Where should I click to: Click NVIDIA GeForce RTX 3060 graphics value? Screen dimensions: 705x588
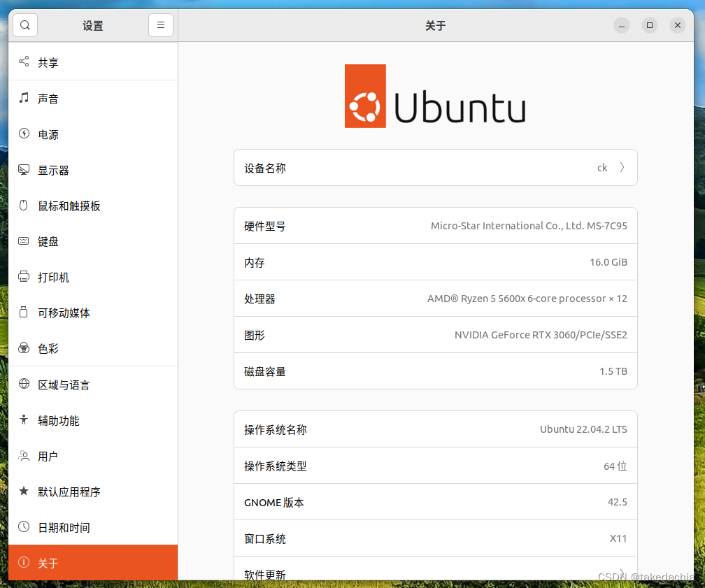tap(541, 335)
